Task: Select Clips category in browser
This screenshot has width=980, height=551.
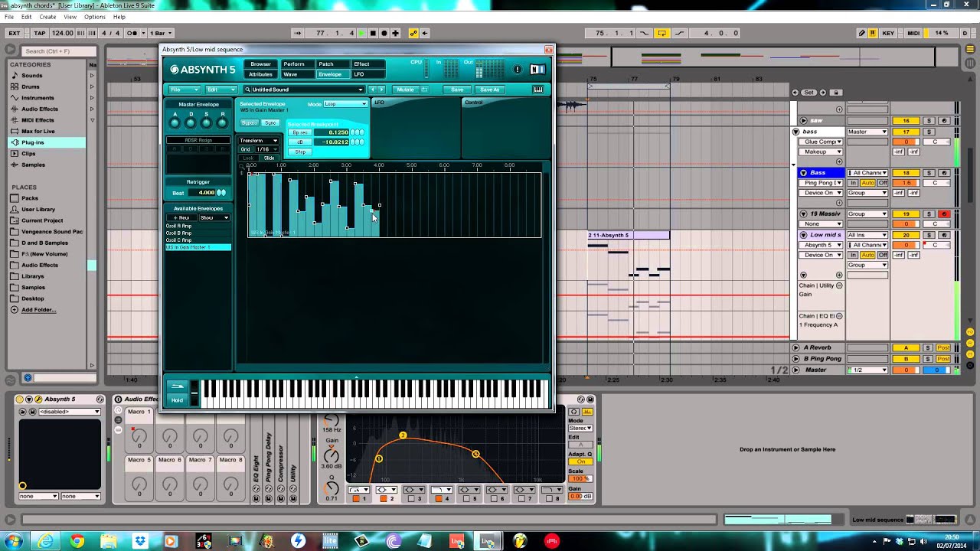Action: tap(29, 153)
